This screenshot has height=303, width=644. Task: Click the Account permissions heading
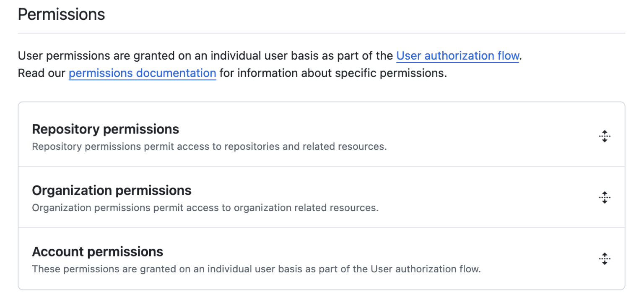(97, 252)
